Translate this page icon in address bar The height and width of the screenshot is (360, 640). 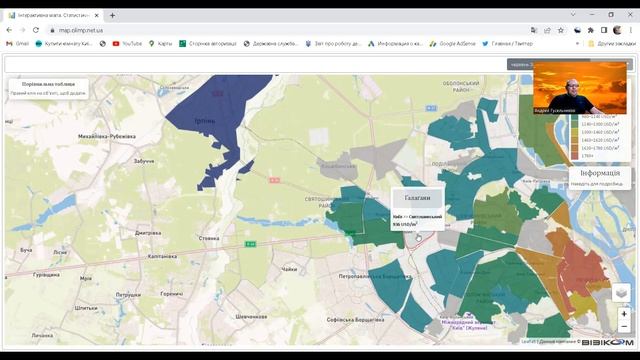534,30
